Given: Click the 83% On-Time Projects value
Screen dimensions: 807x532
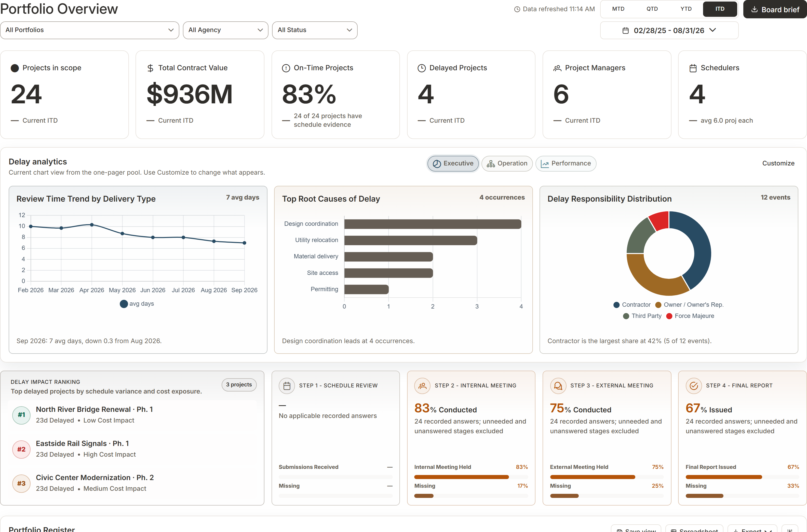Looking at the screenshot, I should pyautogui.click(x=309, y=94).
